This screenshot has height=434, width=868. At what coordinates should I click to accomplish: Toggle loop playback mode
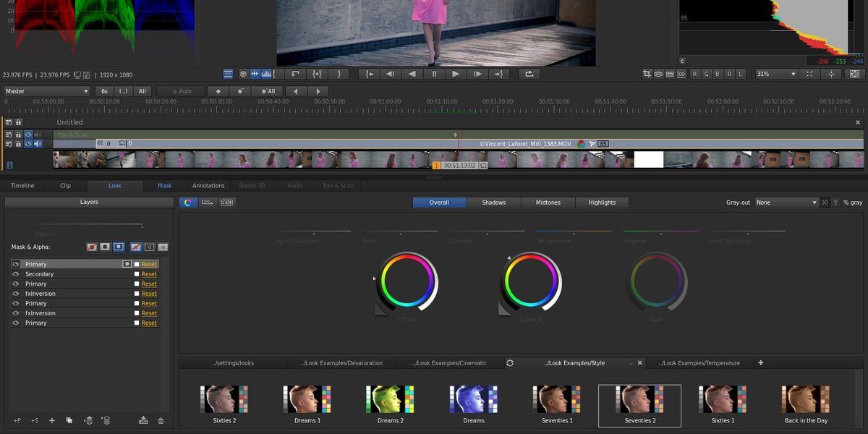529,74
